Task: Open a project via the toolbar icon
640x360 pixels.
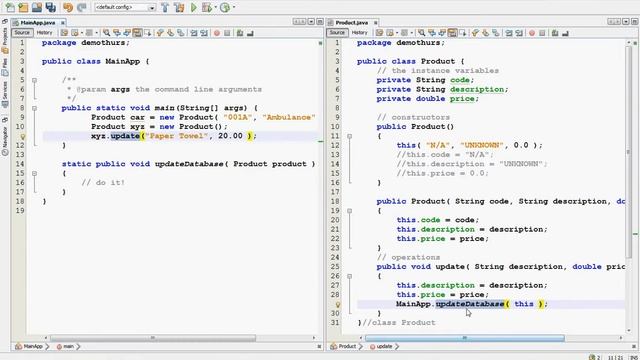Action: click(x=37, y=7)
